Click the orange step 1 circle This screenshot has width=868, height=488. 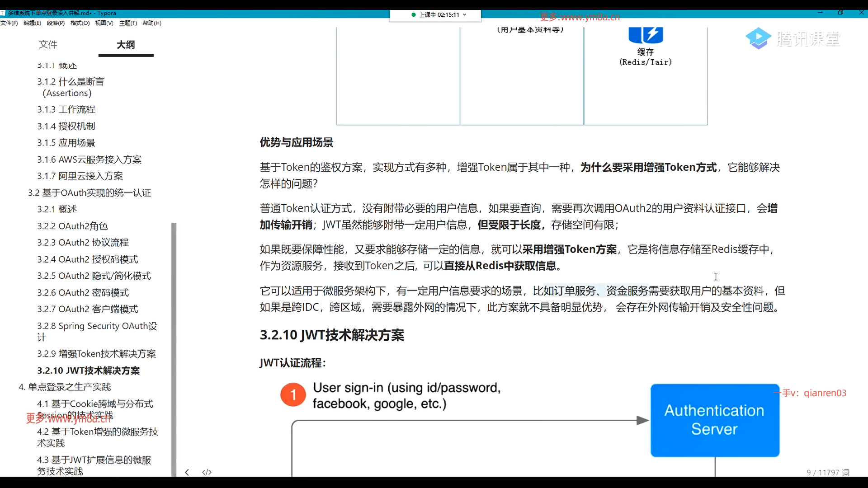tap(293, 395)
